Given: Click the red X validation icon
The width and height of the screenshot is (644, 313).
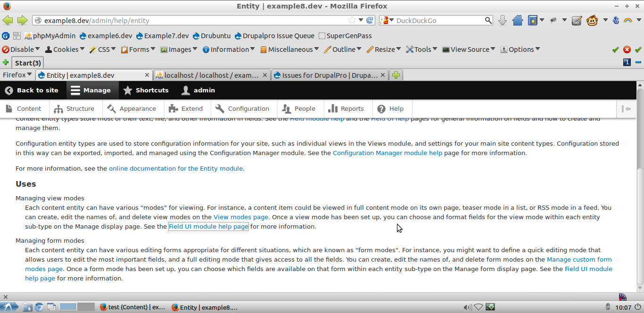Looking at the screenshot, I should tap(627, 49).
